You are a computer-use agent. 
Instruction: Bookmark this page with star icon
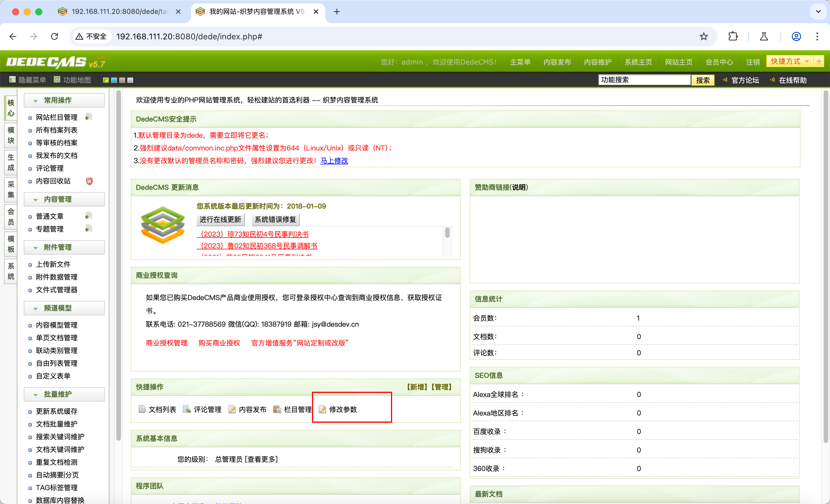(703, 36)
